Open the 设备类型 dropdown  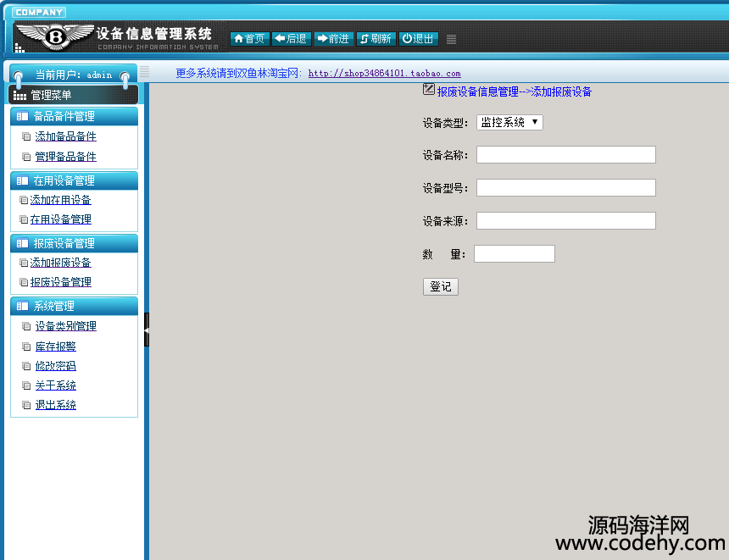[x=509, y=122]
